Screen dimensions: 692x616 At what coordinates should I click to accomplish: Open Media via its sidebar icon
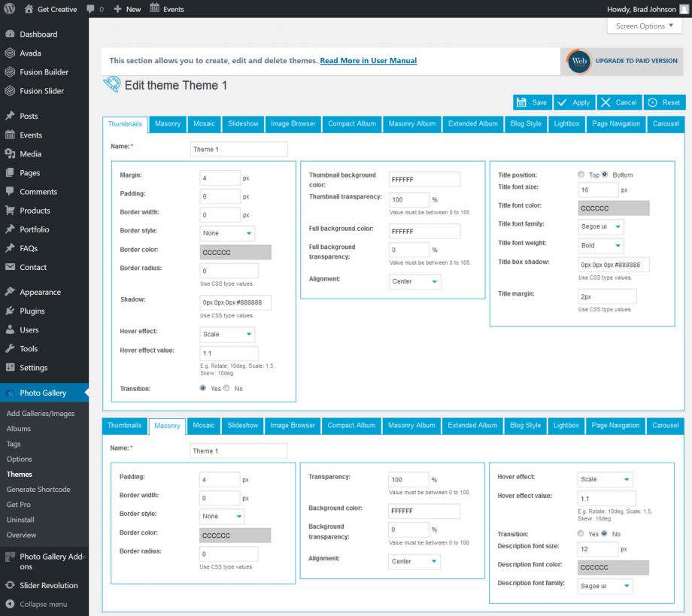coord(10,154)
